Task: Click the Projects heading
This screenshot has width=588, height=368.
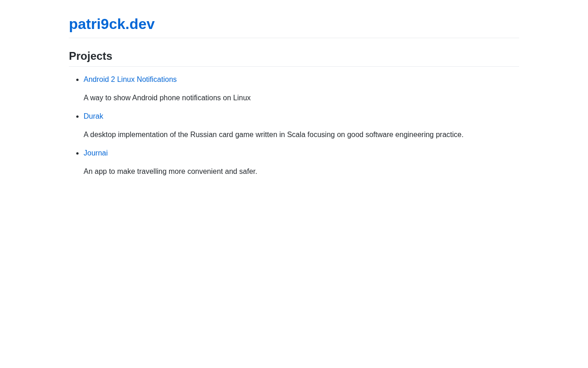Action: pos(90,56)
